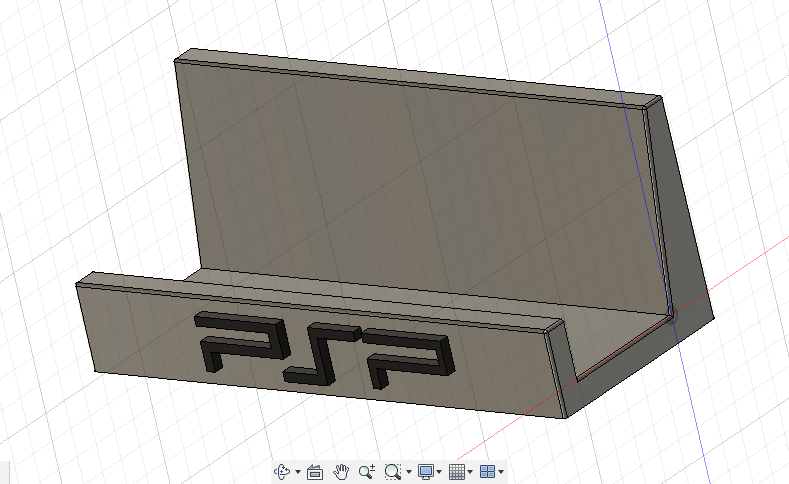Select the embossed S letter on the stand

pos(317,353)
